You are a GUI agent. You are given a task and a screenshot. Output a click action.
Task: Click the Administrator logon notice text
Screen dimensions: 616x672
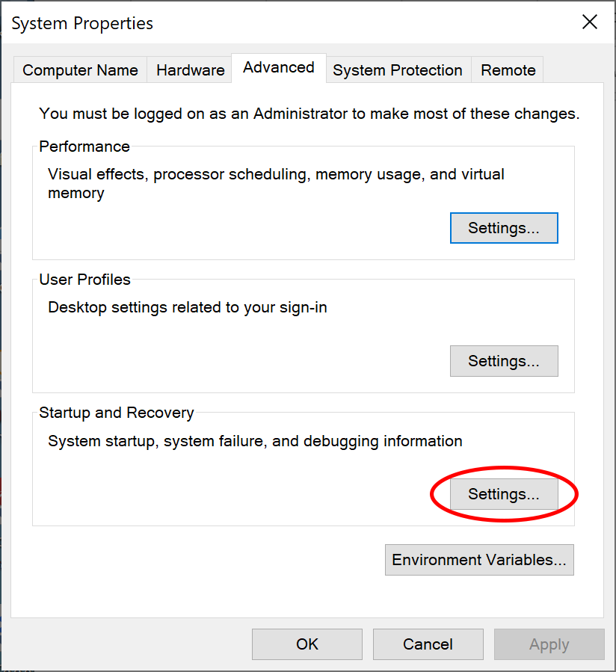point(309,114)
